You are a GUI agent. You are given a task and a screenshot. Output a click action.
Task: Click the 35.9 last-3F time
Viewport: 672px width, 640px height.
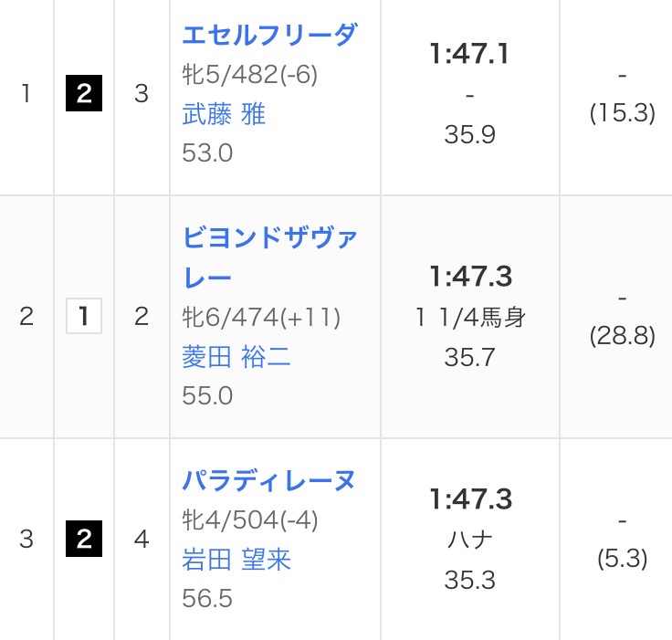[x=470, y=135]
